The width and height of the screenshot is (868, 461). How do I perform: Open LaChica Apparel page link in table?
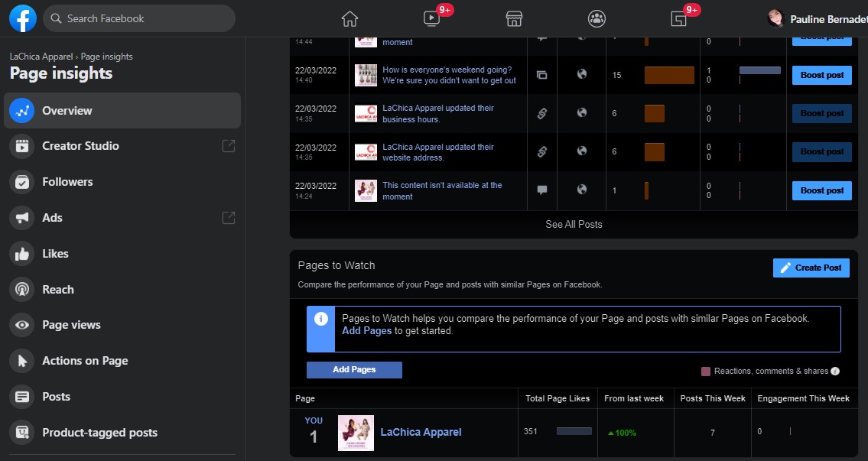[421, 432]
